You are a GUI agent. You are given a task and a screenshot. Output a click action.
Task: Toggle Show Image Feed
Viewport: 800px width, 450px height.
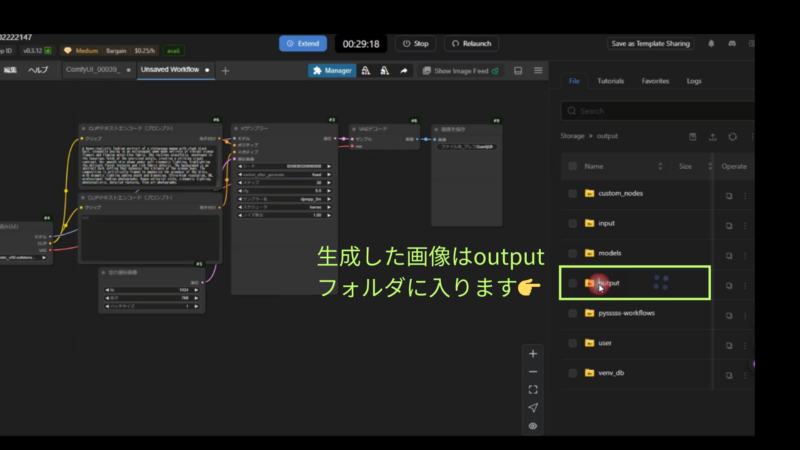coord(461,71)
